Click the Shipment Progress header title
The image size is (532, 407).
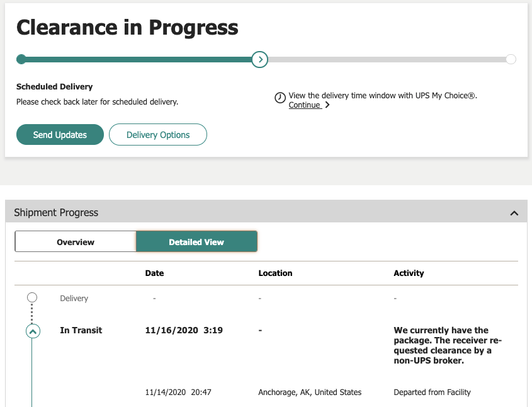click(56, 212)
